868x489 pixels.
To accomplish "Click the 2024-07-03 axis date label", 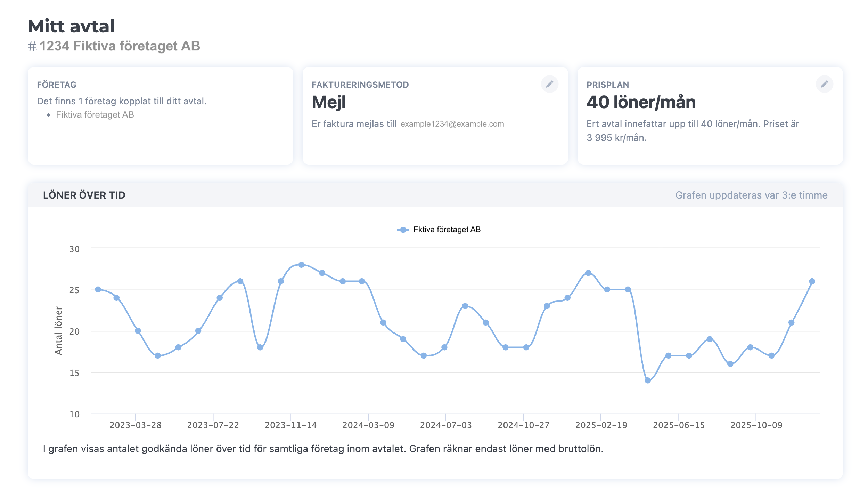I will (x=446, y=425).
